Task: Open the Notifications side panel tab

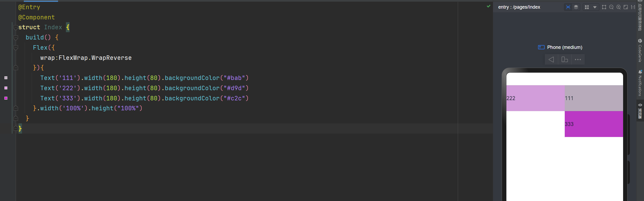Action: 640,83
